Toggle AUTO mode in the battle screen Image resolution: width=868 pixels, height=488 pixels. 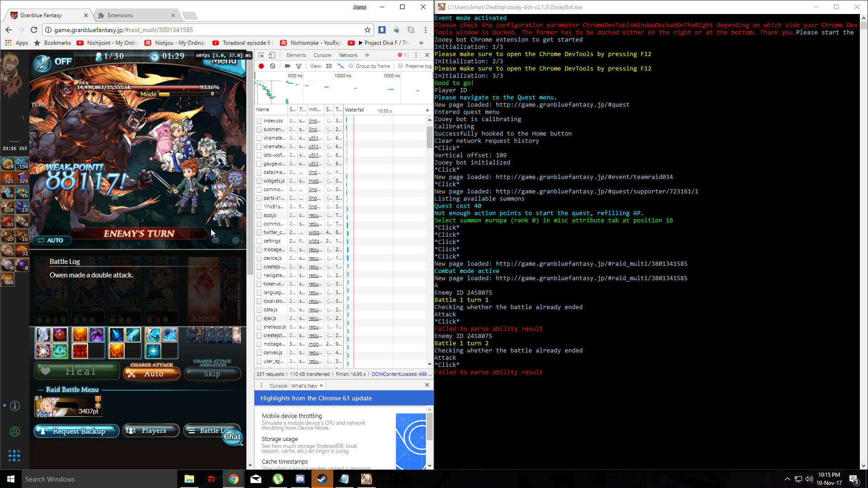tap(51, 240)
